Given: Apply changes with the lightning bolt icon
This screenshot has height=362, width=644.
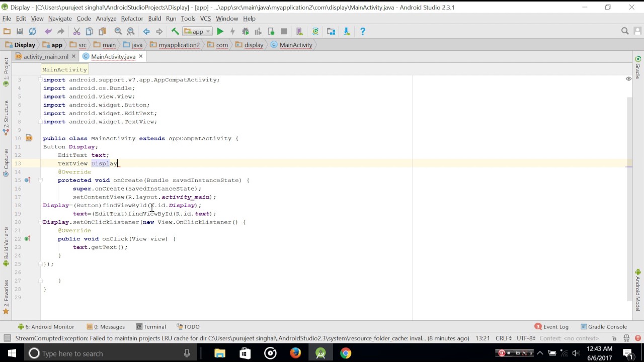Looking at the screenshot, I should pyautogui.click(x=232, y=31).
